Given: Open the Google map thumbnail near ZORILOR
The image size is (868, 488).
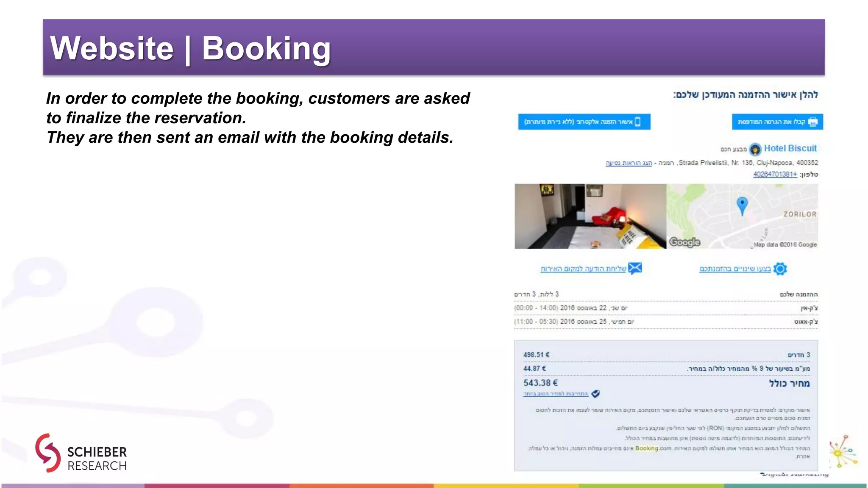Looking at the screenshot, I should click(742, 216).
